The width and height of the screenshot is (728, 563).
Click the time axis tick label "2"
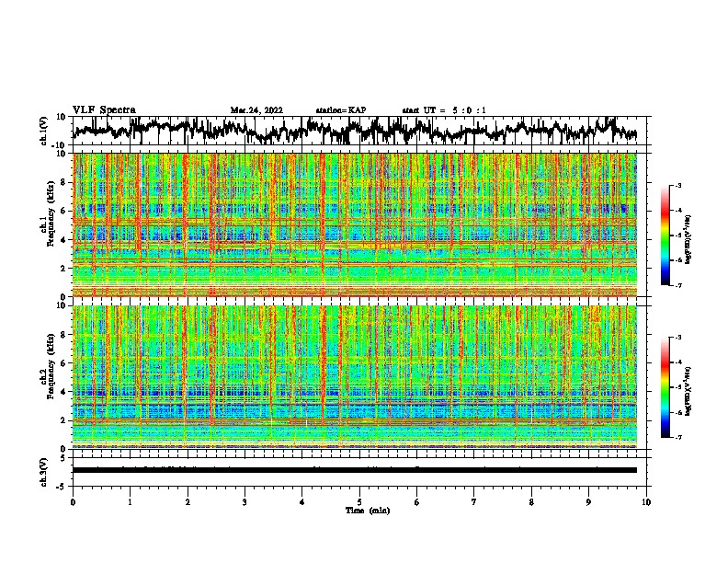point(188,502)
